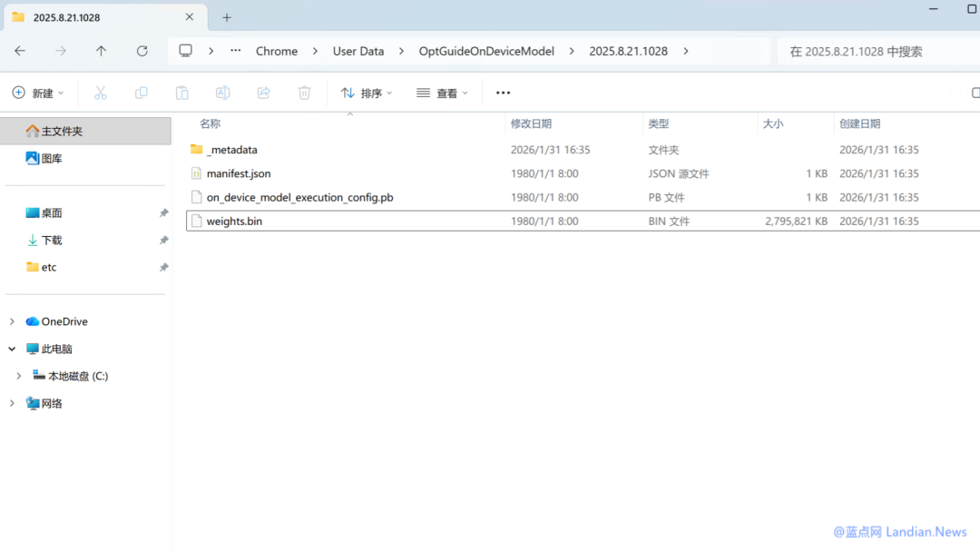
Task: Click the Paste icon in the toolbar
Action: click(181, 92)
